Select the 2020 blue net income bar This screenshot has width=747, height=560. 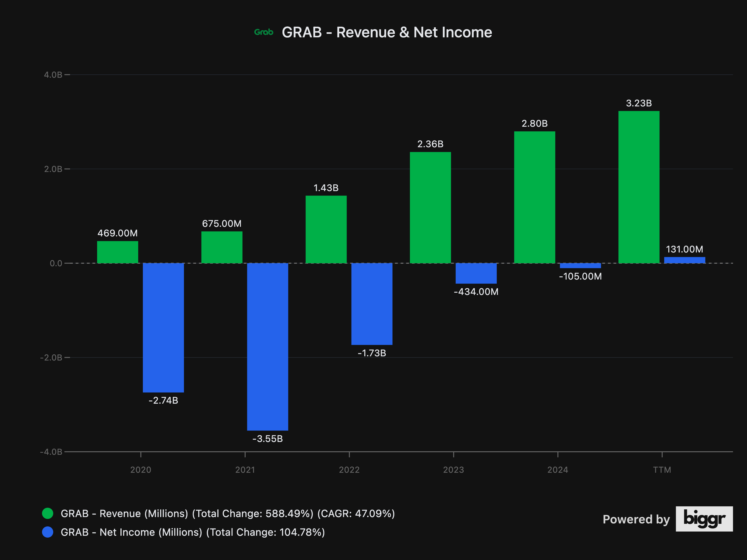click(163, 327)
